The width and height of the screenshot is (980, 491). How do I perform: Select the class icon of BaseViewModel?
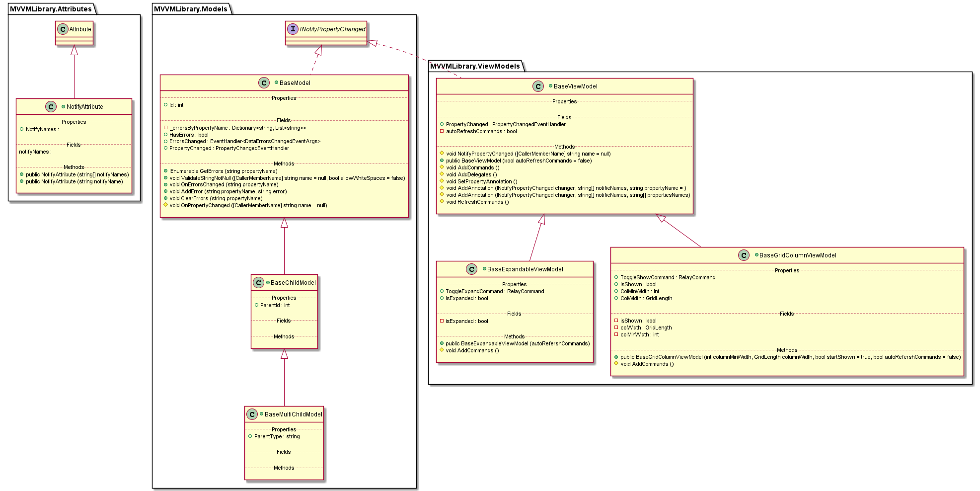coord(538,86)
